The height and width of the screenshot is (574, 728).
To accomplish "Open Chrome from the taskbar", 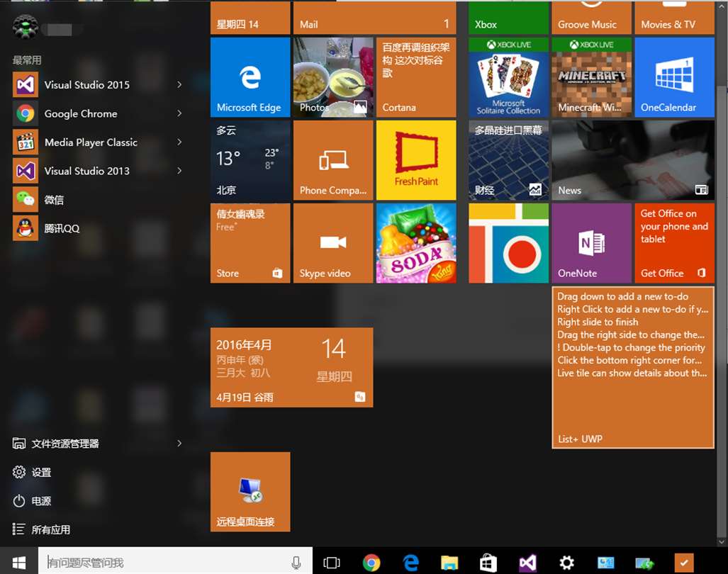I will coord(371,563).
